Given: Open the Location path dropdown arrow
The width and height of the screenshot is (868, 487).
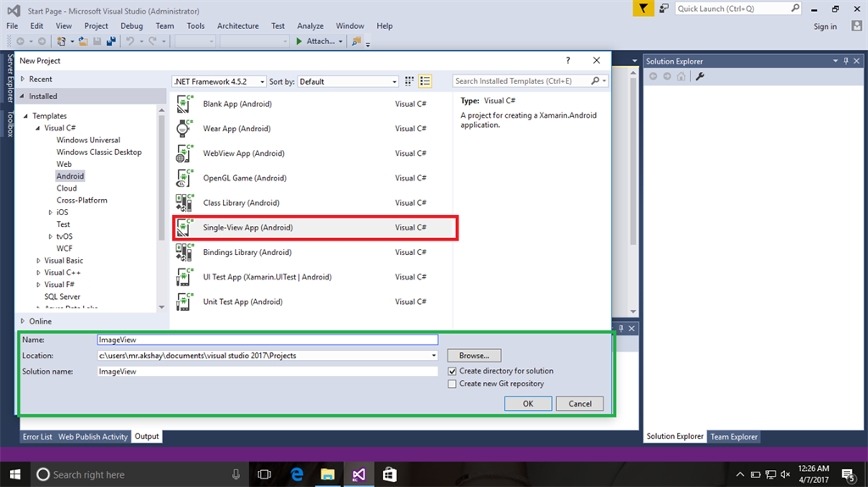Looking at the screenshot, I should tap(433, 356).
